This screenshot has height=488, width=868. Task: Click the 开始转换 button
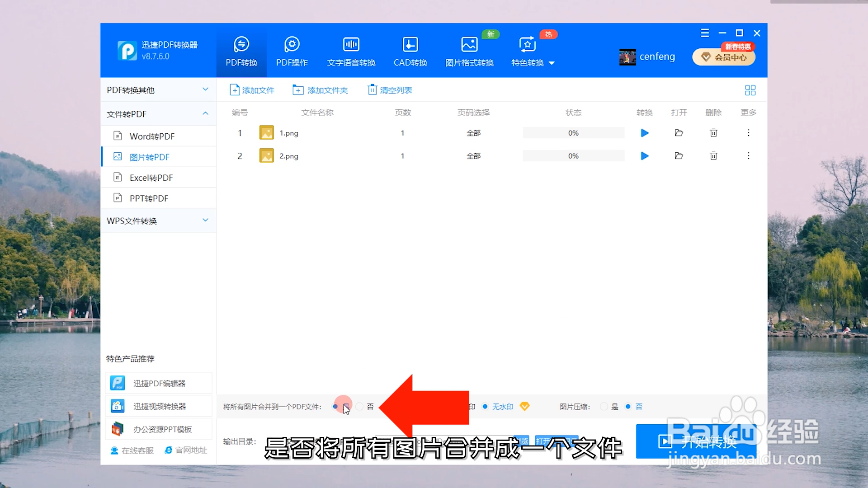(696, 441)
